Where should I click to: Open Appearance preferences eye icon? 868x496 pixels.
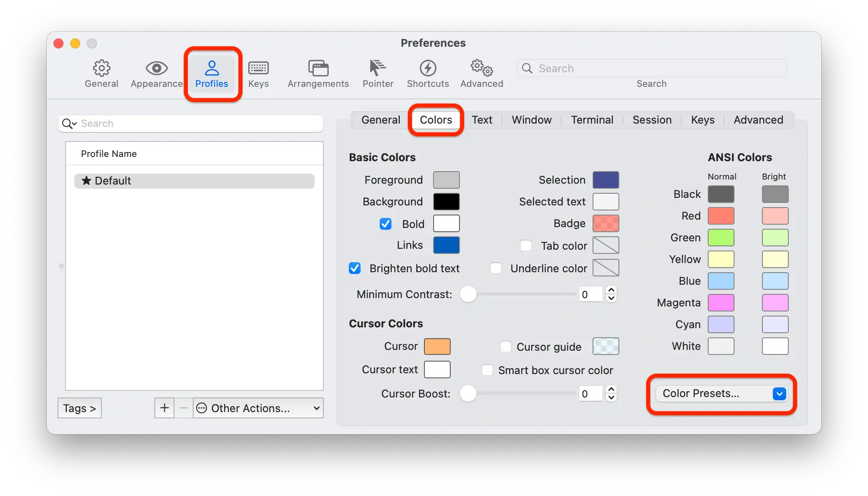pos(156,68)
